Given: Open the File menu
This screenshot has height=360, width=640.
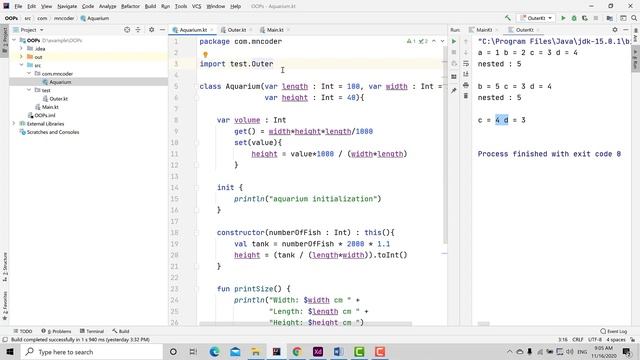Looking at the screenshot, I should pos(18,6).
